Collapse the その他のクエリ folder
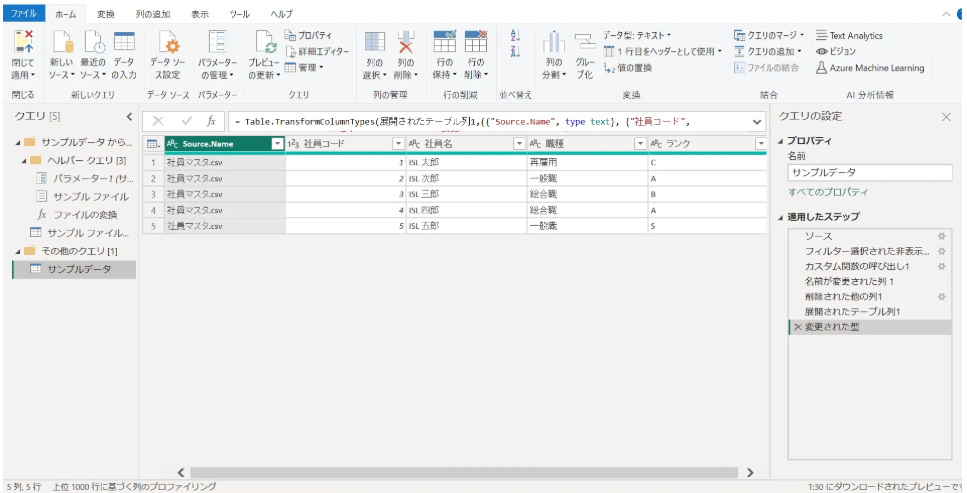 [18, 251]
